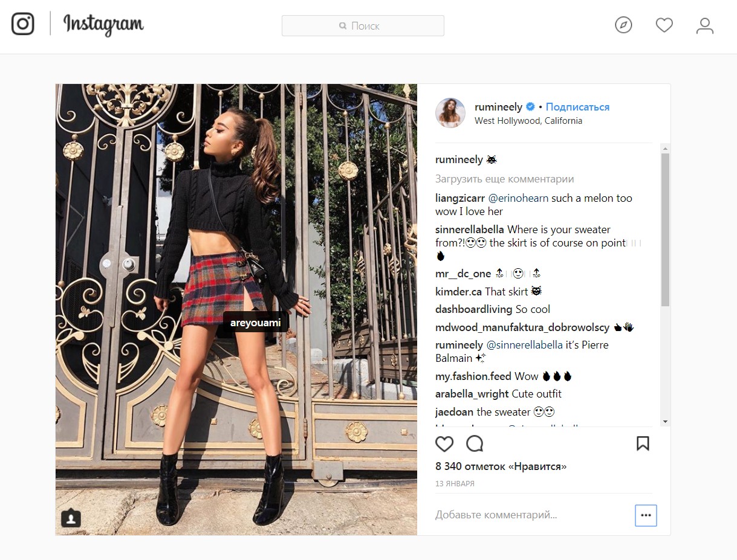737x560 pixels.
Task: Load more comments via Загрузить еще комментарии
Action: (x=505, y=179)
